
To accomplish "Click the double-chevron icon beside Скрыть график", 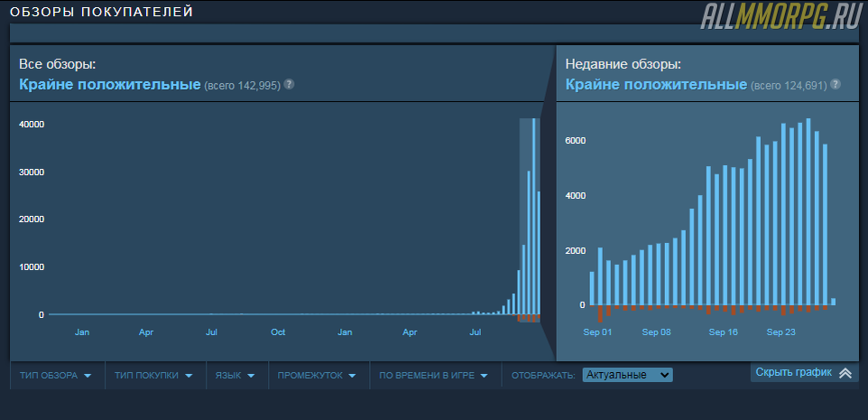I will (x=845, y=373).
